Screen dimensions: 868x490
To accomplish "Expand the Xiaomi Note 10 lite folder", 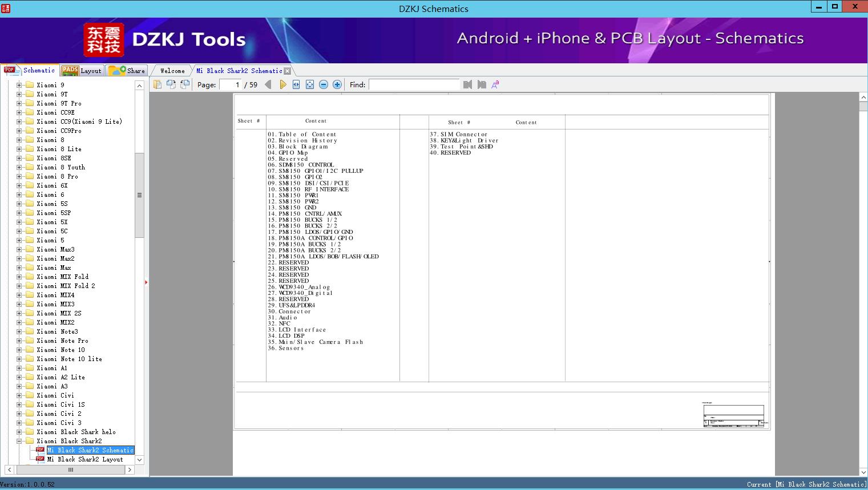I will pos(19,359).
